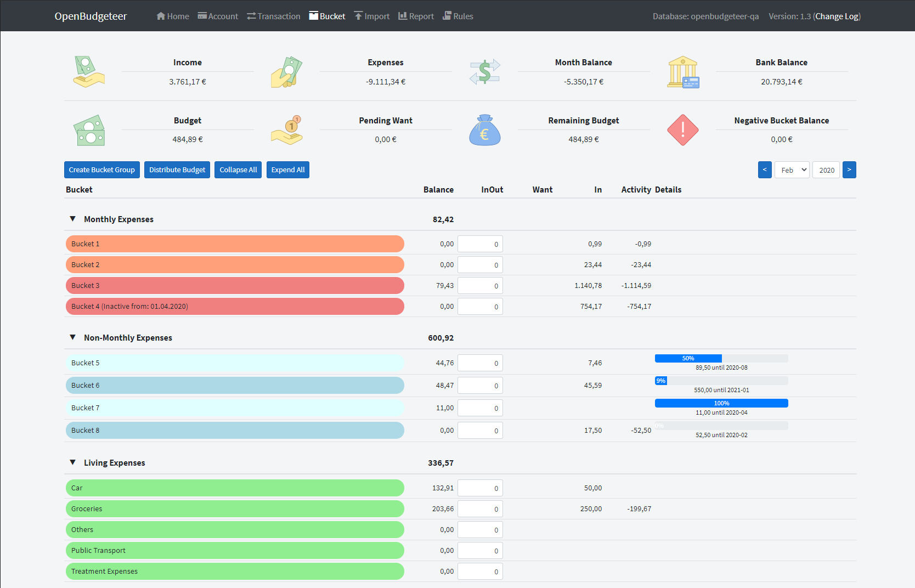Screen dimensions: 915x588
Task: Collapse the Monthly Expenses group
Action: pyautogui.click(x=72, y=219)
